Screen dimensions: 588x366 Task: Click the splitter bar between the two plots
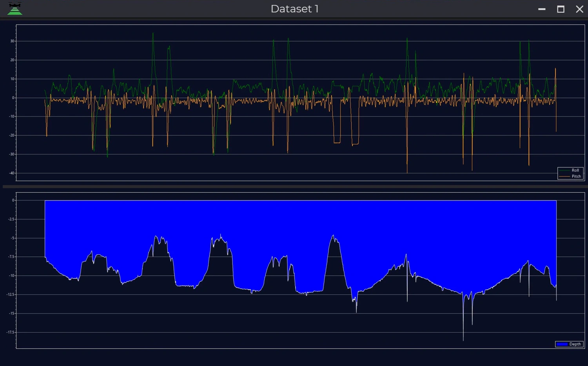(x=294, y=187)
